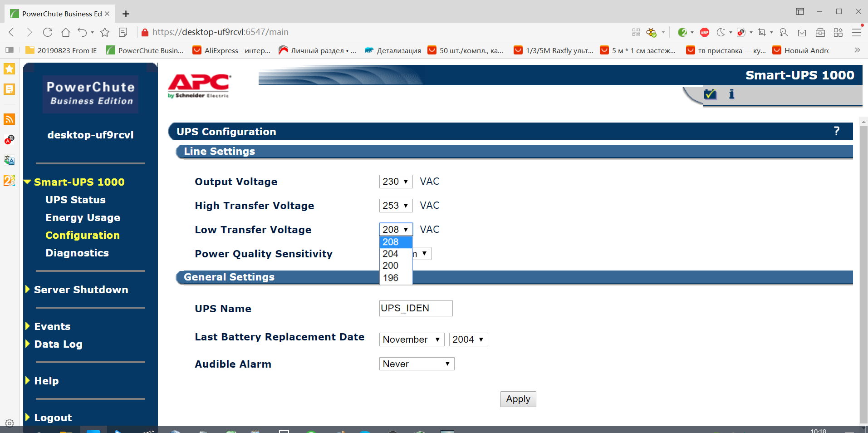The image size is (868, 433).
Task: Open the AliExpress - интер... bookmark
Action: [x=231, y=50]
